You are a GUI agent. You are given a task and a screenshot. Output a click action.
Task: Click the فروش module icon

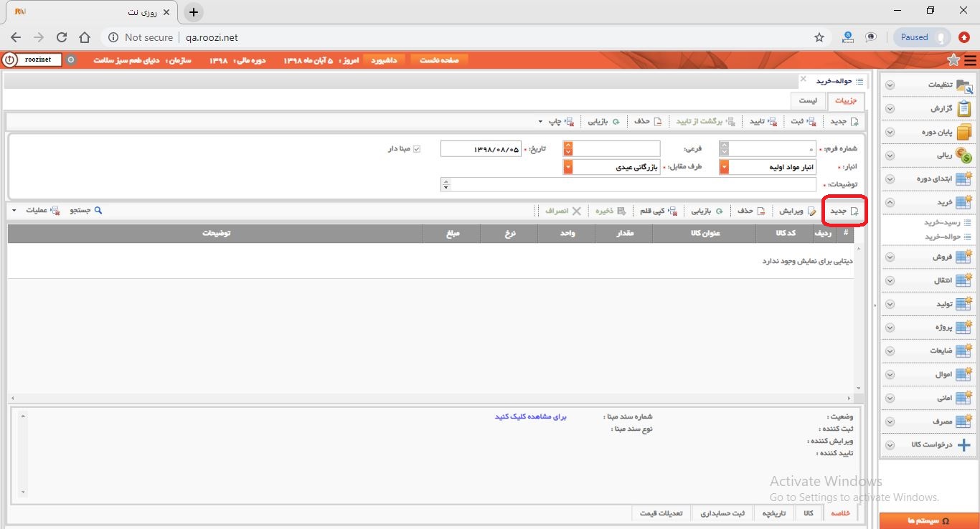[x=963, y=257]
